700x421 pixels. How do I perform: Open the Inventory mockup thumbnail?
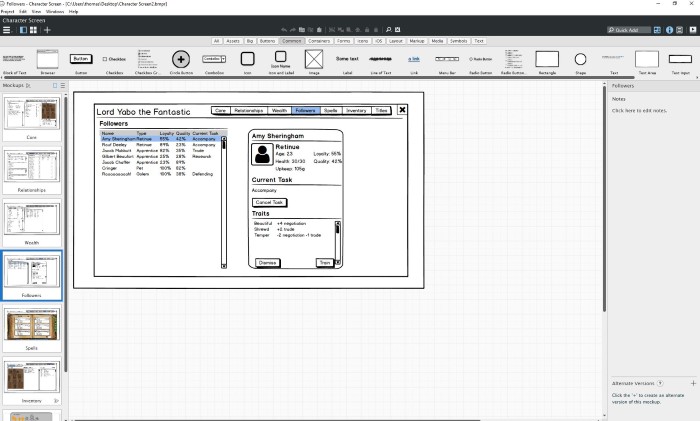click(x=32, y=381)
